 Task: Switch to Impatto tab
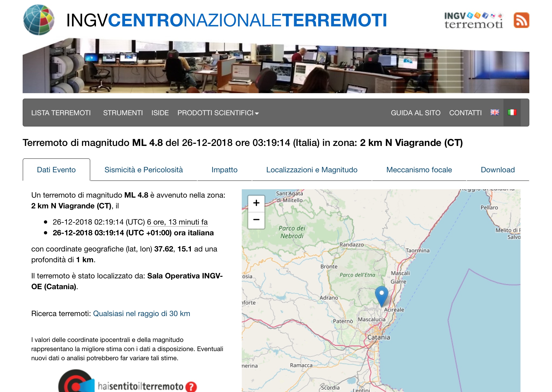(x=225, y=170)
